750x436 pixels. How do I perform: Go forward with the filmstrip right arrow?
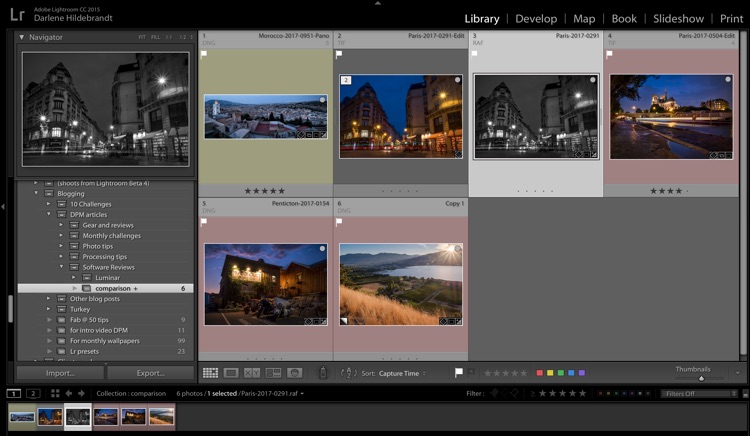pyautogui.click(x=81, y=393)
